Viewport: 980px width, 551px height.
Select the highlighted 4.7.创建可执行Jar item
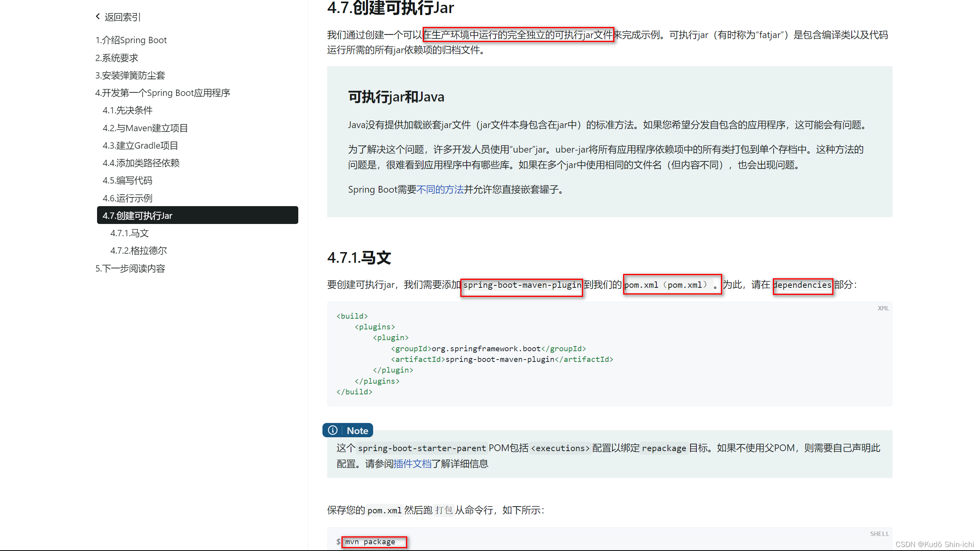(x=198, y=215)
